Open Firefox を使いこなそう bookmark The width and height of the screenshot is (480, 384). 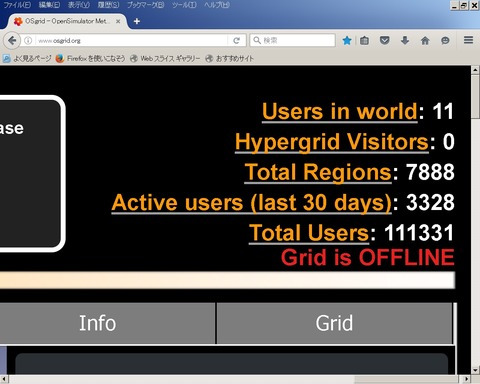tap(91, 59)
